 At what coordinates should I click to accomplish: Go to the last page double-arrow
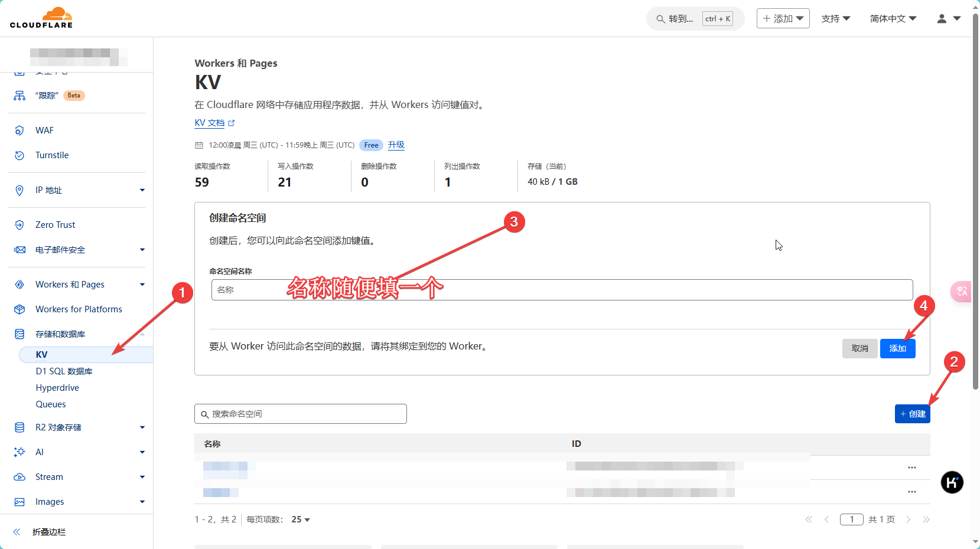(x=926, y=519)
